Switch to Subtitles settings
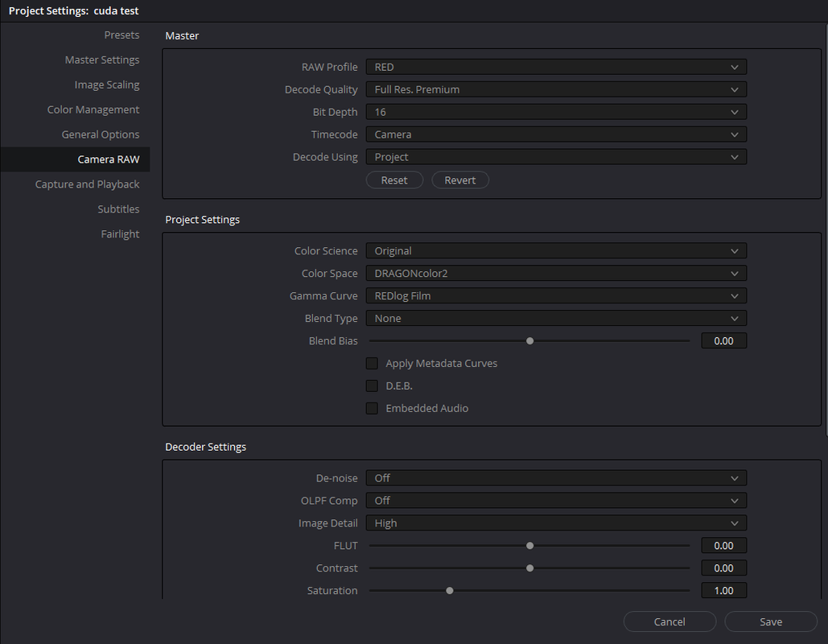The height and width of the screenshot is (644, 828). tap(118, 208)
